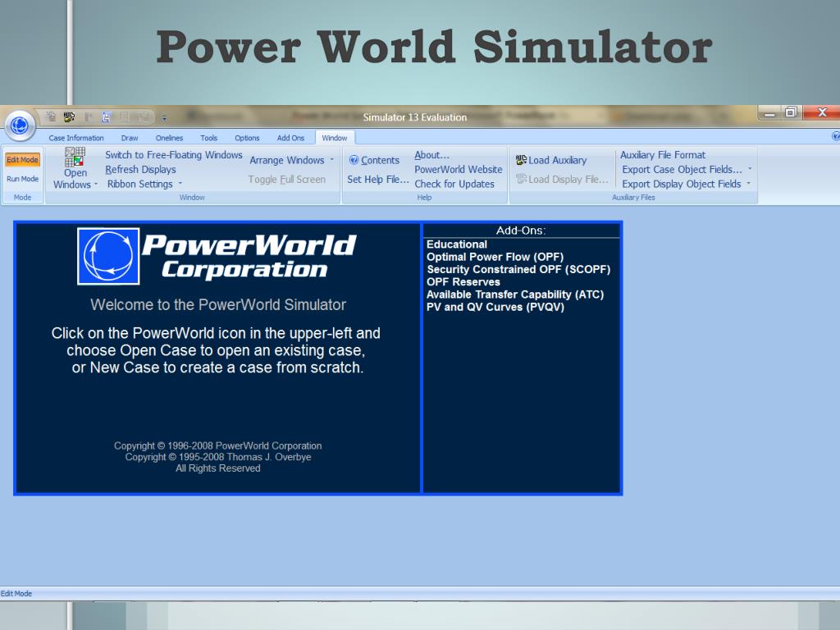Click Switch to Free-Floating Windows
The height and width of the screenshot is (630, 840).
[174, 155]
